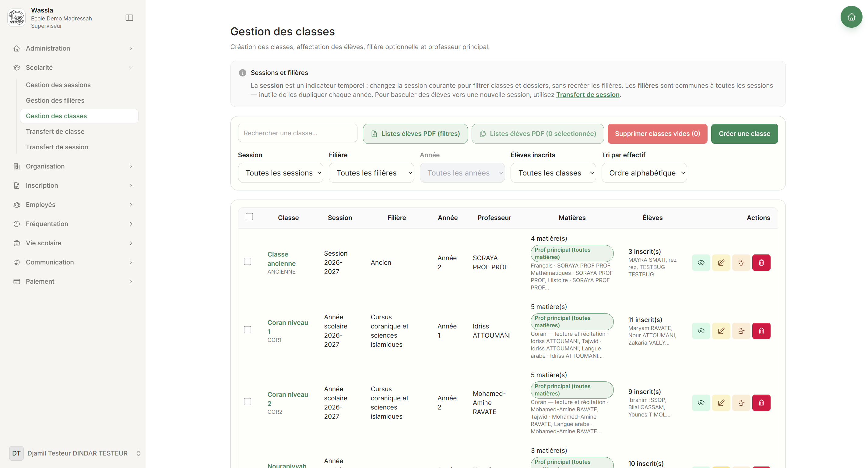Screen dimensions: 868x468
Task: Check the Coran niveau 1 row checkbox
Action: click(248, 330)
